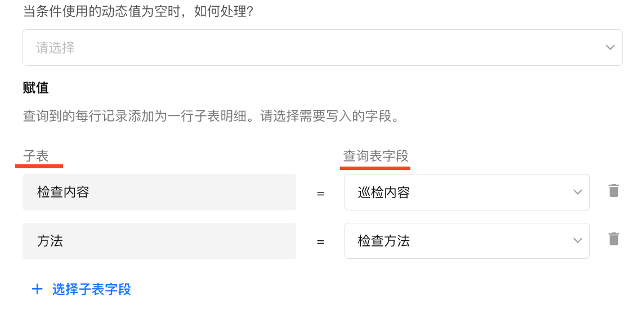Delete the 检查内容 mapping row
The width and height of the screenshot is (644, 314).
(x=614, y=191)
